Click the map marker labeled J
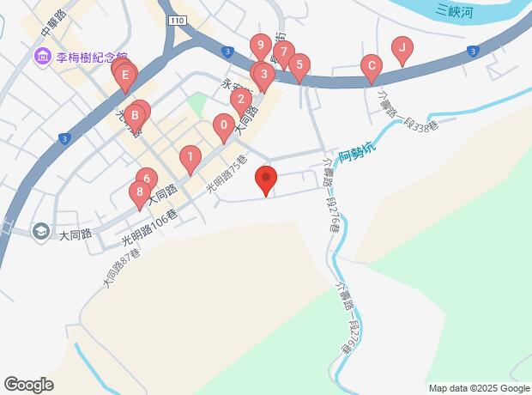532x395 pixels. (x=402, y=48)
